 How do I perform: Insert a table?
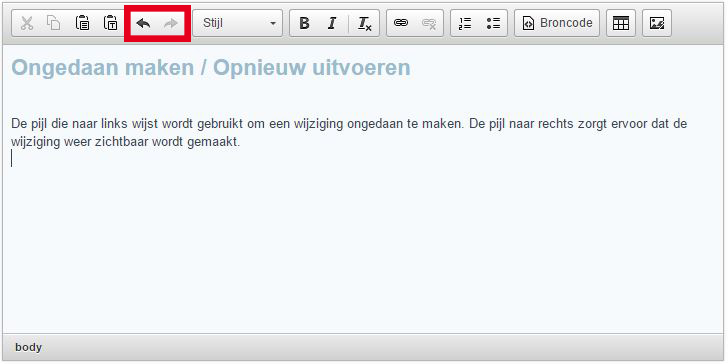(621, 23)
